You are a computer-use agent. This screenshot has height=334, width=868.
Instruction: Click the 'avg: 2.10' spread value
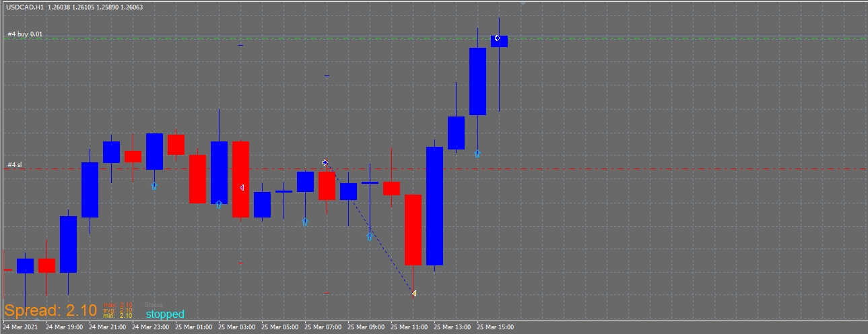click(118, 310)
